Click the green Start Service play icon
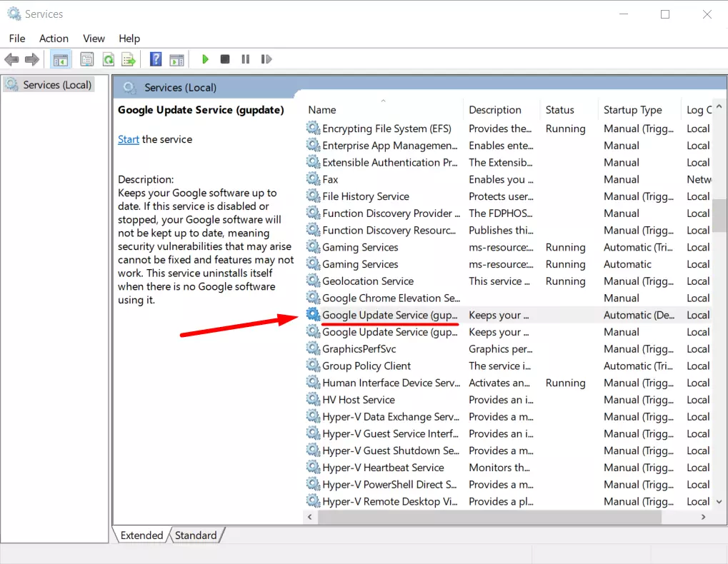The height and width of the screenshot is (564, 728). (205, 59)
